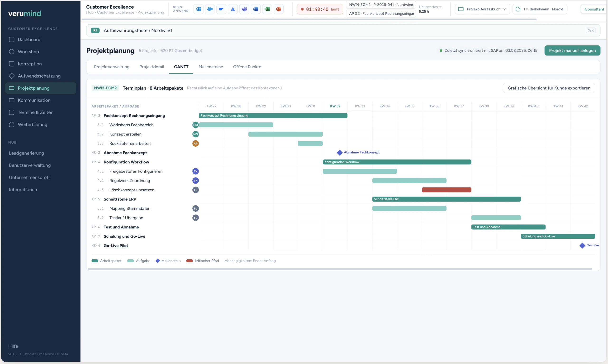This screenshot has width=608, height=364.
Task: Click the ⌘K shortcut badge
Action: [591, 30]
